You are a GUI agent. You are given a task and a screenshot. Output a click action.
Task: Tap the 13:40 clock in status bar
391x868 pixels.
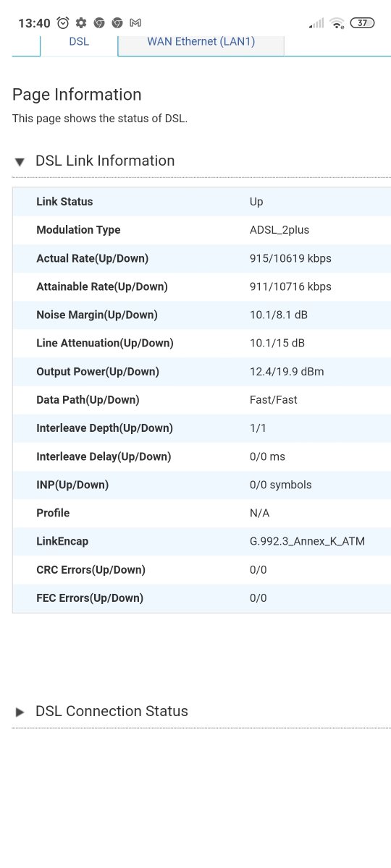point(34,23)
